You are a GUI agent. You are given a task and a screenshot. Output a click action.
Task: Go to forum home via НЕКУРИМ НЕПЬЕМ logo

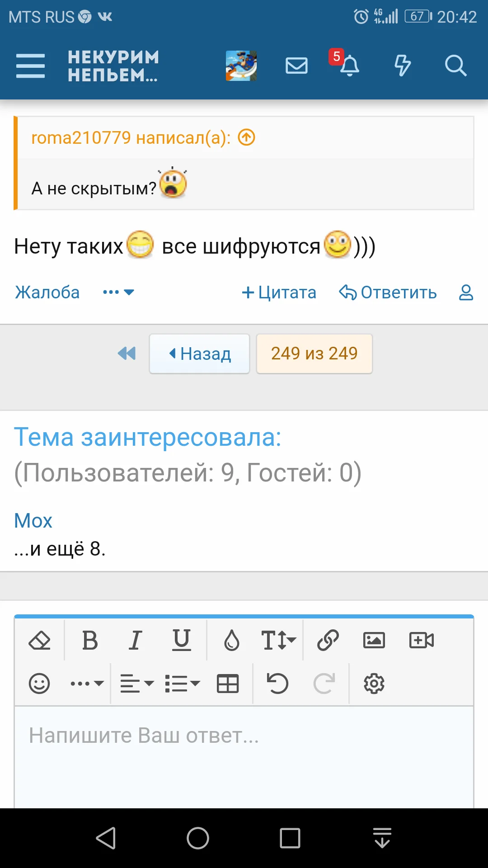tap(113, 66)
